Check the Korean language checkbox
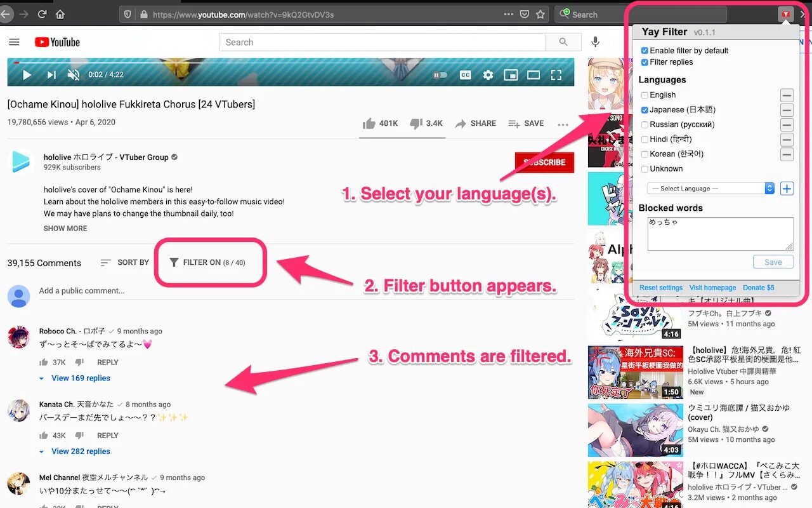812x508 pixels. (x=645, y=154)
